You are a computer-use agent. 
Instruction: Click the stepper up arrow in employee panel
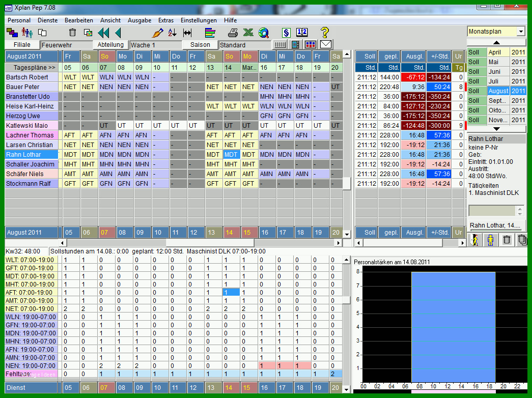pos(520,209)
